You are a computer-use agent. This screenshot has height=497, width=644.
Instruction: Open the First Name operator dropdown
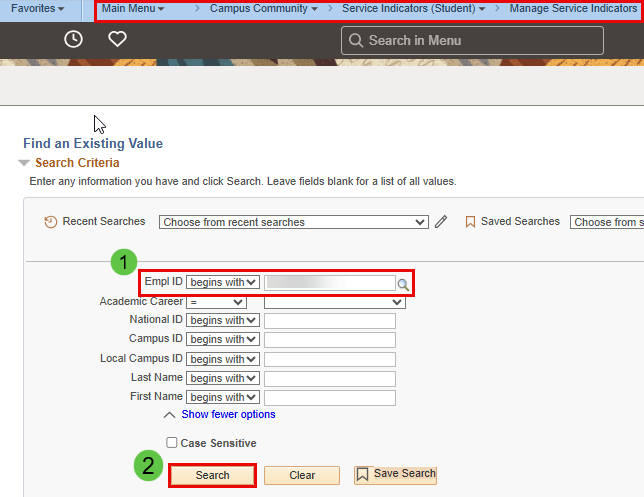(223, 397)
